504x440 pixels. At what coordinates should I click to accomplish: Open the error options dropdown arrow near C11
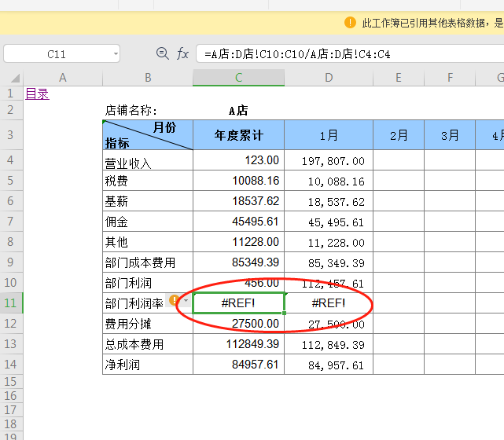(x=185, y=301)
